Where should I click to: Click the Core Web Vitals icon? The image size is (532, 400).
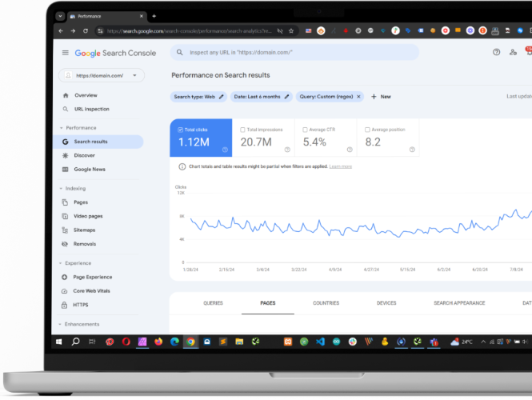(64, 291)
